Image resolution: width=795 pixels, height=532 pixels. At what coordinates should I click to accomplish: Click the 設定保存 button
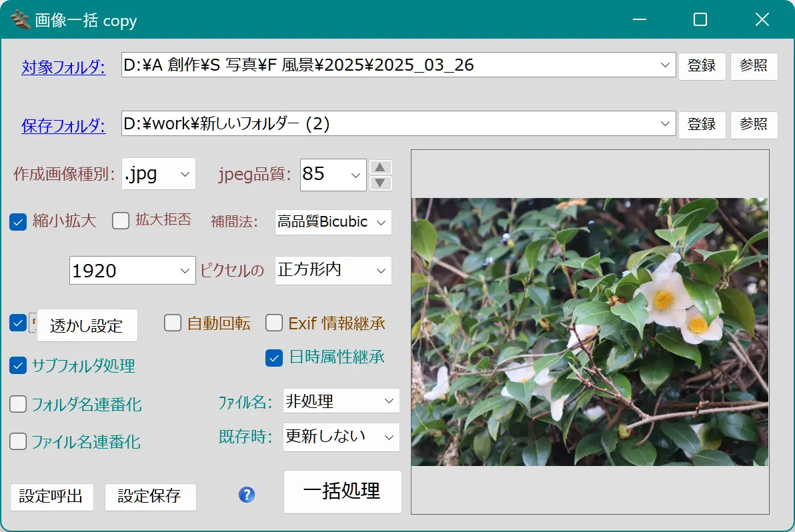pos(150,496)
